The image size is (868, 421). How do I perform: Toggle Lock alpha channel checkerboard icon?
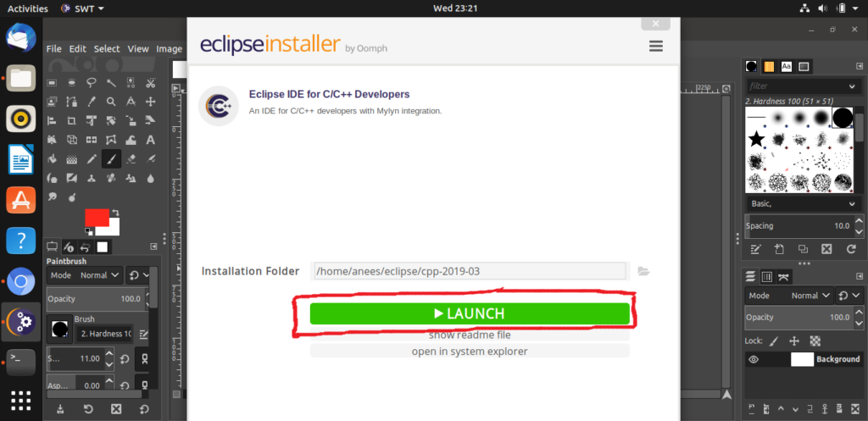815,341
